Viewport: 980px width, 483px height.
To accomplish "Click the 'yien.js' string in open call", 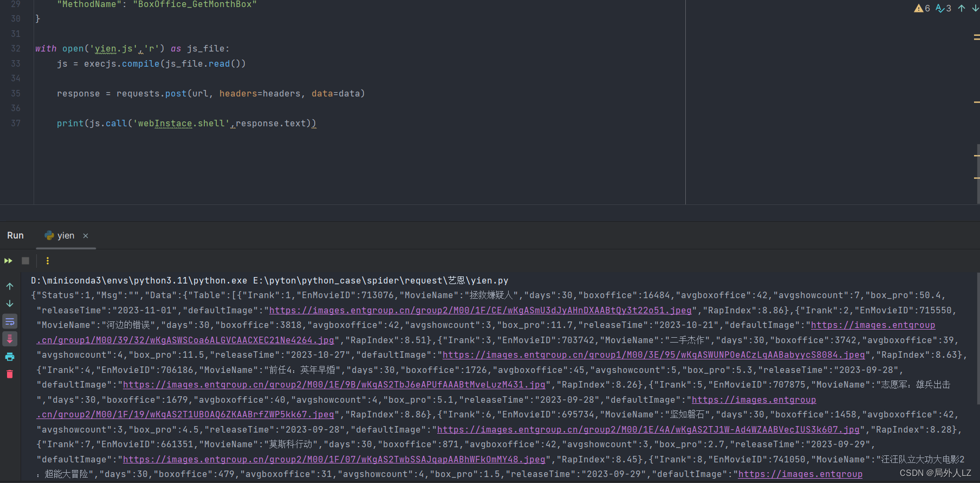I will [114, 49].
